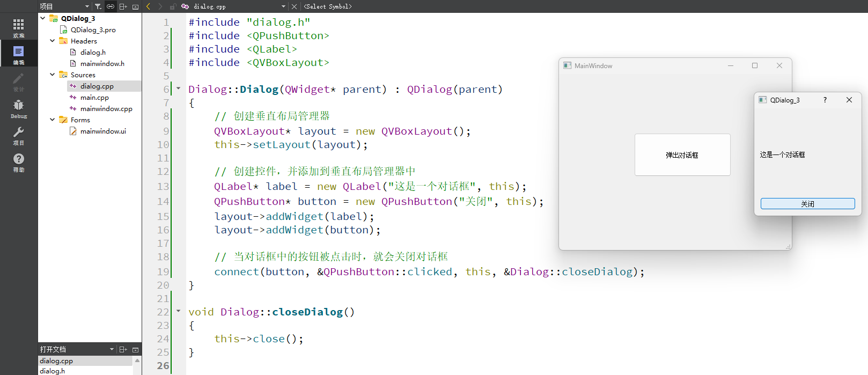Click the MainWindow resize grip corner
This screenshot has height=375, width=868.
click(788, 247)
